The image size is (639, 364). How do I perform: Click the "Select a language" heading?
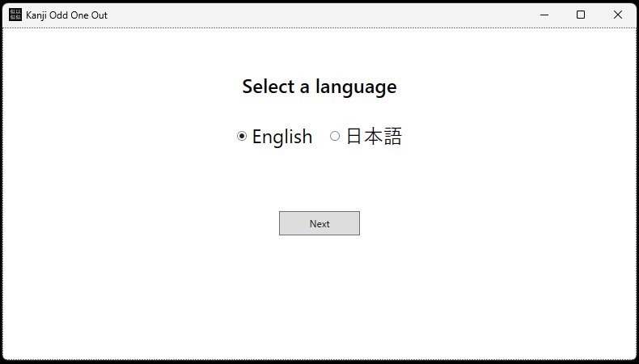pyautogui.click(x=319, y=87)
